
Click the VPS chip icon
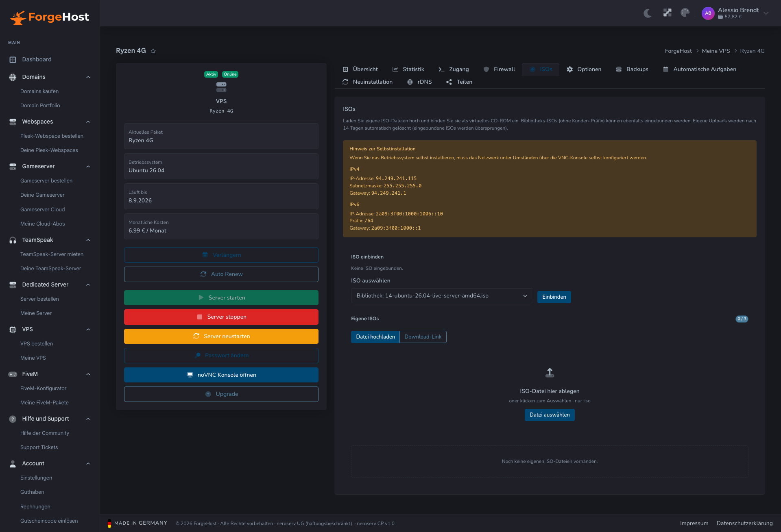[13, 329]
